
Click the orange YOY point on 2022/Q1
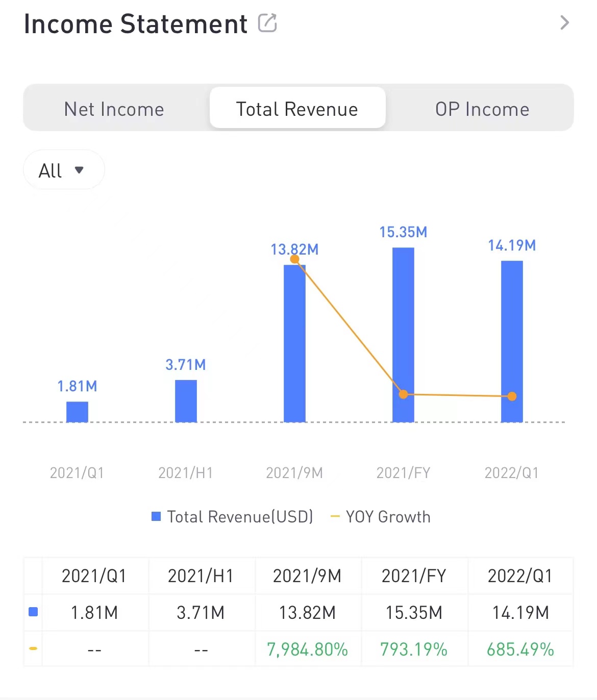click(512, 396)
